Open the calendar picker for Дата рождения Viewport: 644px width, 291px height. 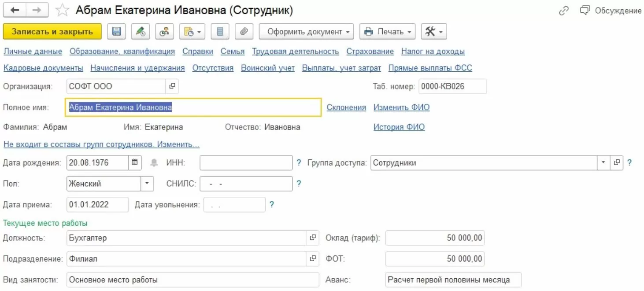[x=135, y=163]
